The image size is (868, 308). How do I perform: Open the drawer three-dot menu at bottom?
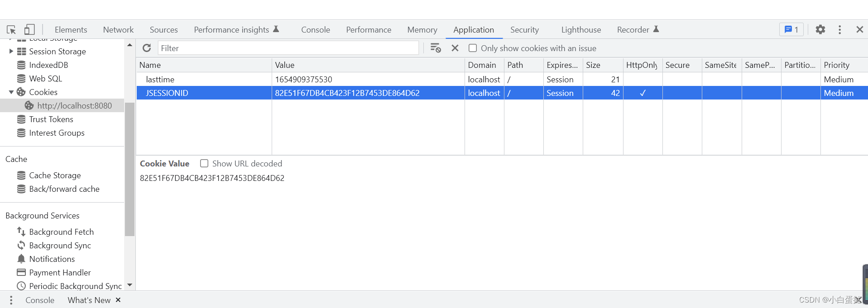pos(11,300)
